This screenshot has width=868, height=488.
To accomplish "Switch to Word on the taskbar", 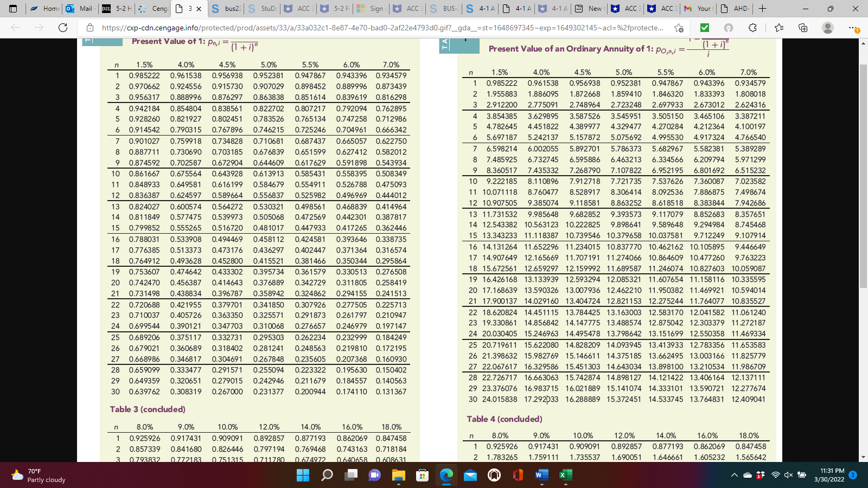I will (x=541, y=475).
